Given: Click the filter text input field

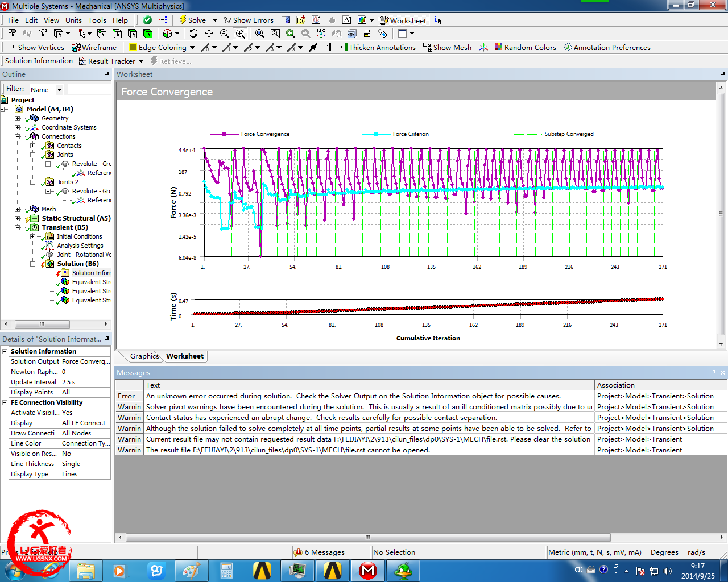Looking at the screenshot, I should [89, 89].
